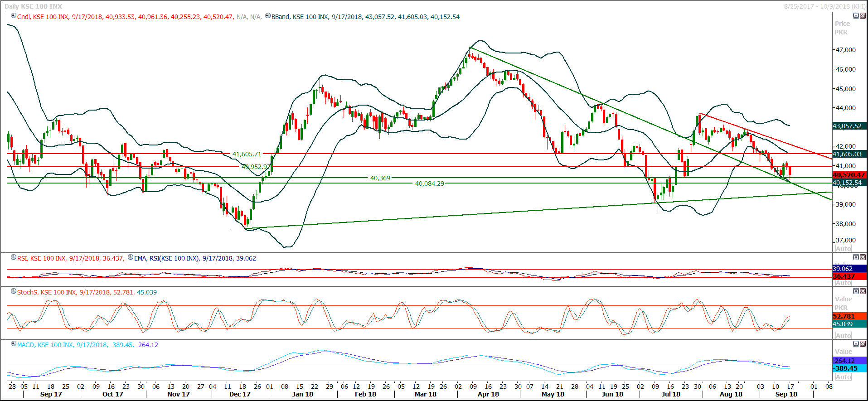Click the clock icon beside MACD KSE 100 INX
Image resolution: width=868 pixels, height=401 pixels.
[14, 344]
